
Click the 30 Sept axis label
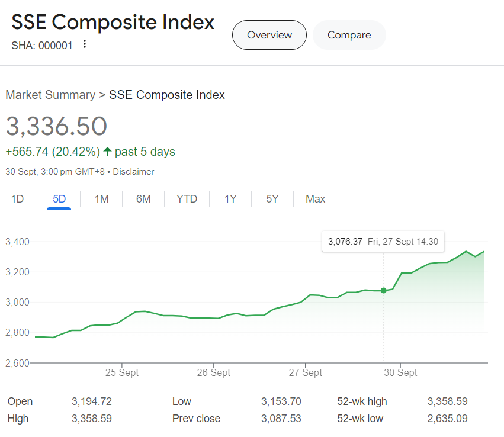(x=400, y=372)
